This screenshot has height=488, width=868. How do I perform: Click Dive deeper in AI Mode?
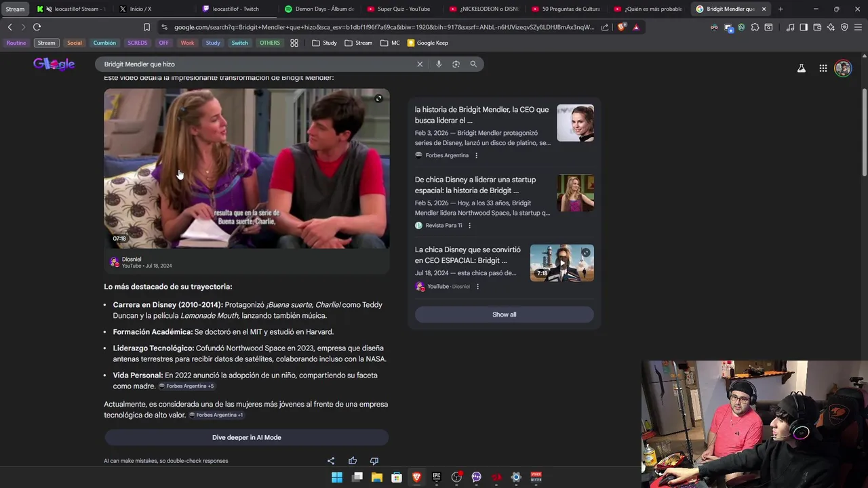click(x=246, y=438)
